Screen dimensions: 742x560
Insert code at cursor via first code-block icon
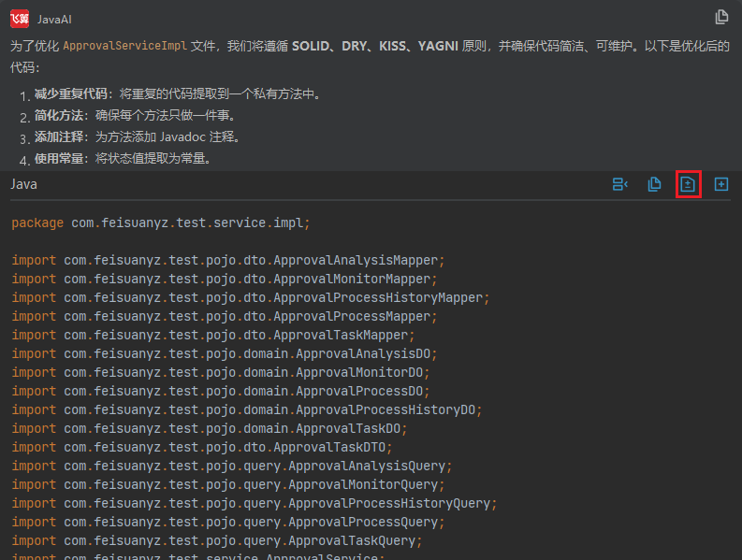click(x=620, y=184)
